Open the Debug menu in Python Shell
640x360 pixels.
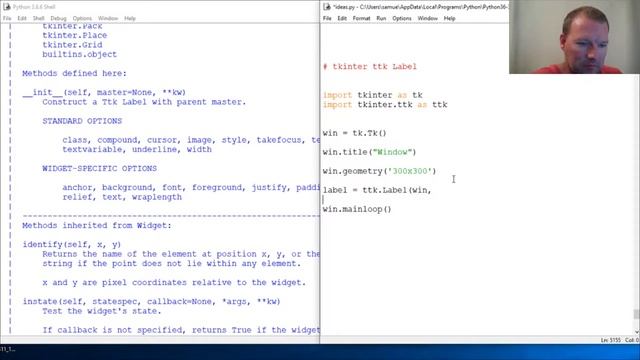[58, 18]
